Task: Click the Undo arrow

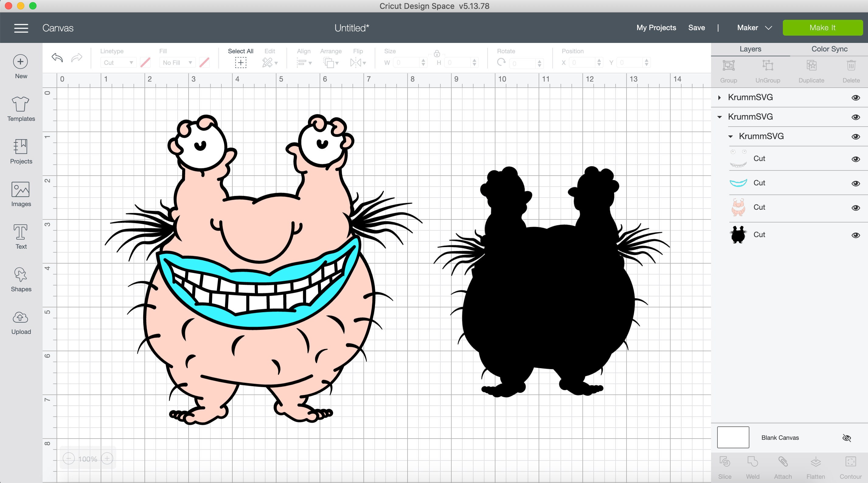Action: pyautogui.click(x=57, y=58)
